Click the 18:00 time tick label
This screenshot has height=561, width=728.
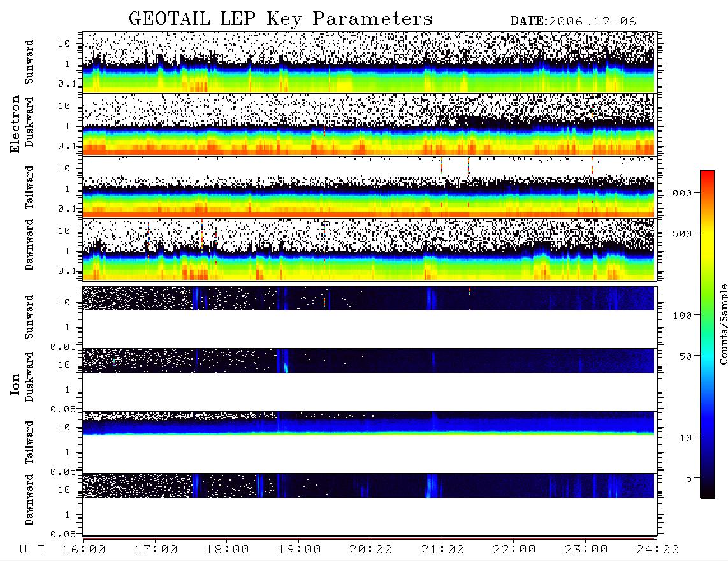(228, 550)
